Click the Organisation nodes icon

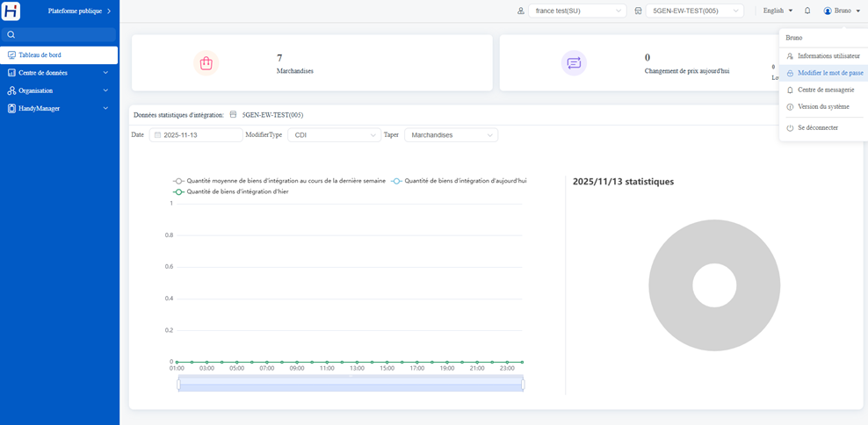point(11,90)
